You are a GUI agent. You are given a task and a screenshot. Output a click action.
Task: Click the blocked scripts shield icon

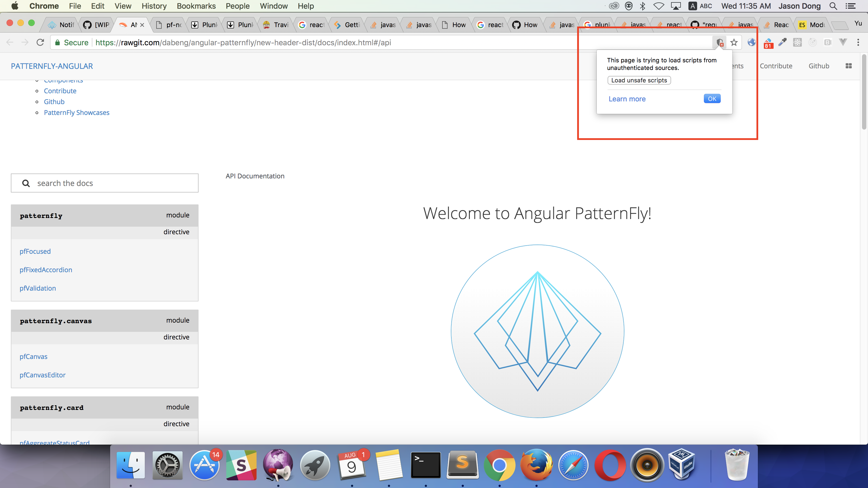coord(719,43)
